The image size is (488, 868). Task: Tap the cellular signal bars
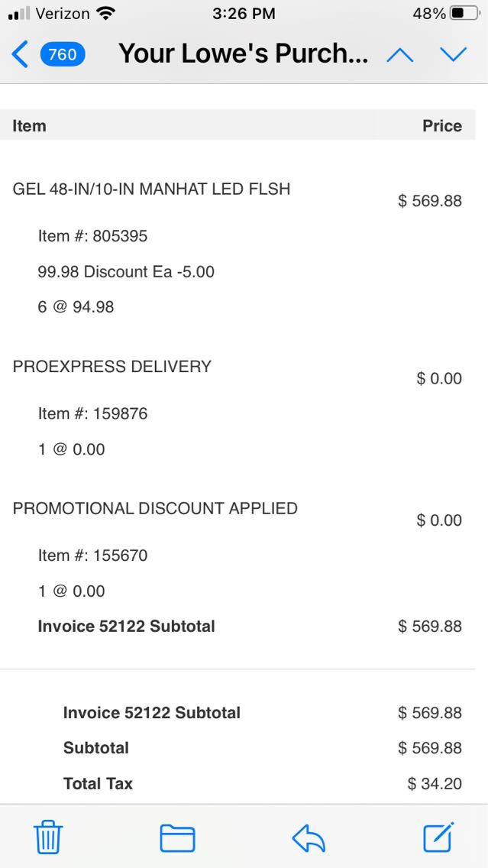point(19,14)
